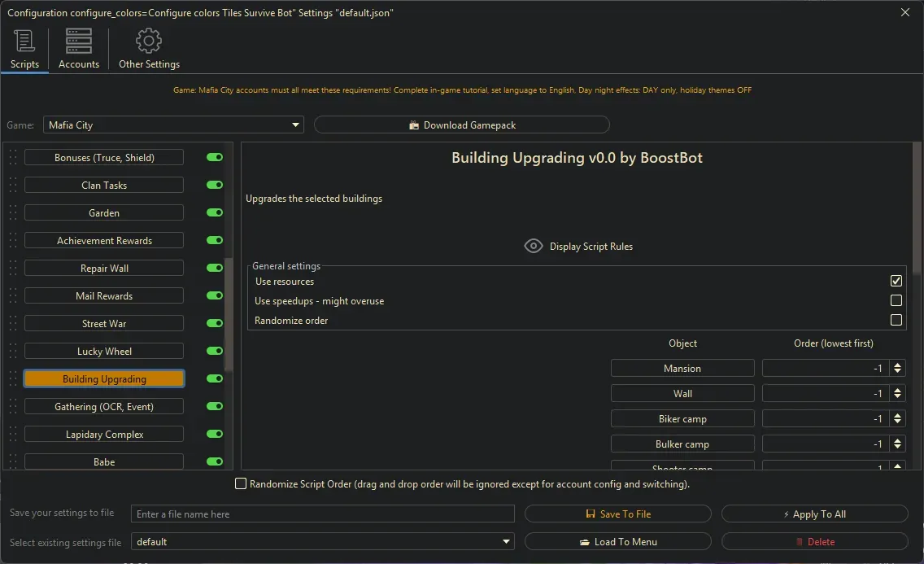Click the floppy disk icon on Save To File
924x564 pixels.
pyautogui.click(x=589, y=514)
